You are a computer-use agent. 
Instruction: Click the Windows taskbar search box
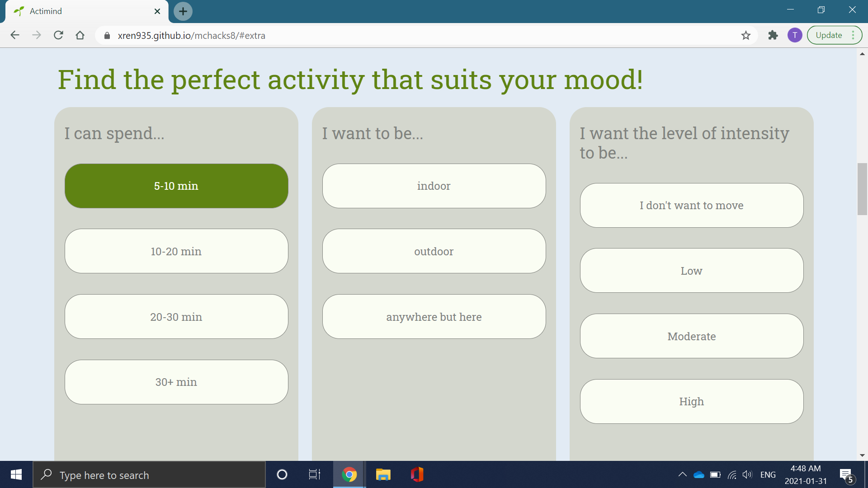point(149,475)
